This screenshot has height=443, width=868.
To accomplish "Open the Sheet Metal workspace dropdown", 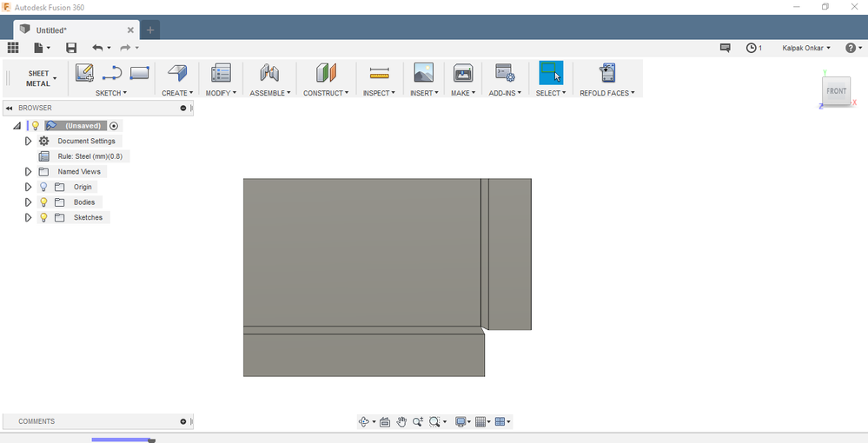I will coord(42,78).
